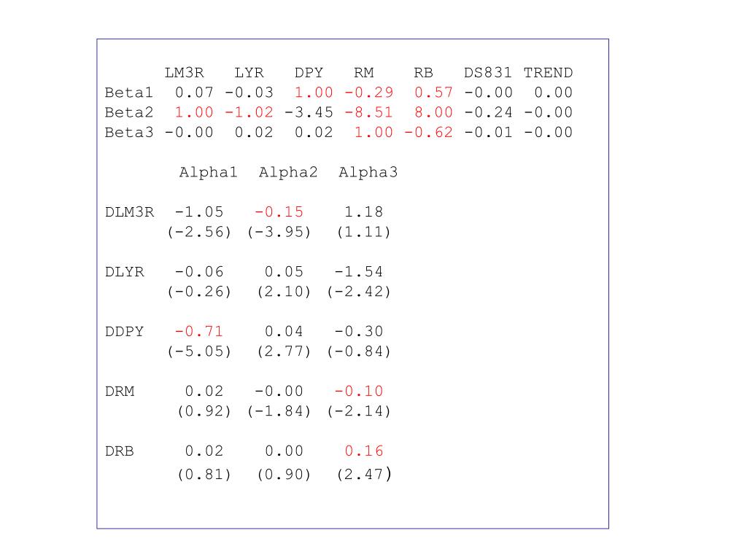Select the (2.47) value at bottom

pos(364,474)
